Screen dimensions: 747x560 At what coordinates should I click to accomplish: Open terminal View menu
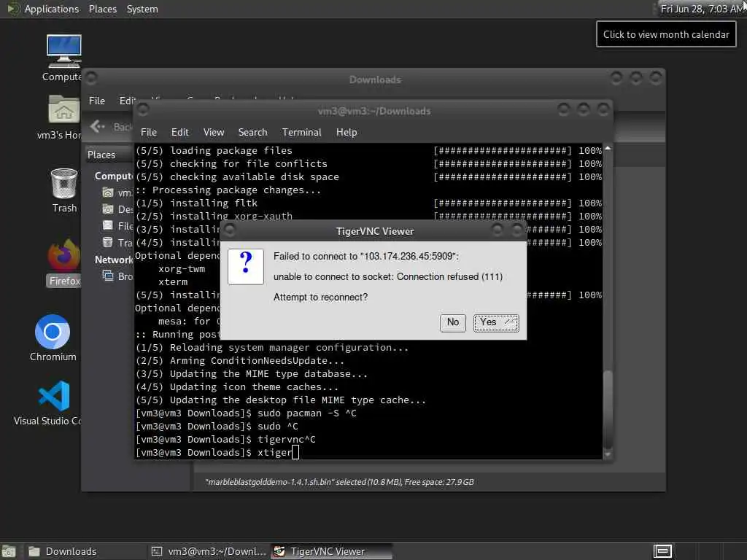(214, 133)
